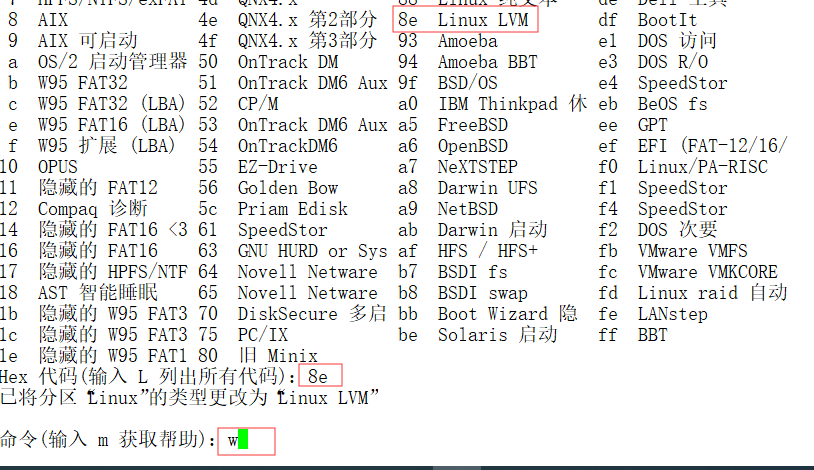Click the "旧 Minix" entry
Screen dimensions: 814x470
click(x=278, y=356)
